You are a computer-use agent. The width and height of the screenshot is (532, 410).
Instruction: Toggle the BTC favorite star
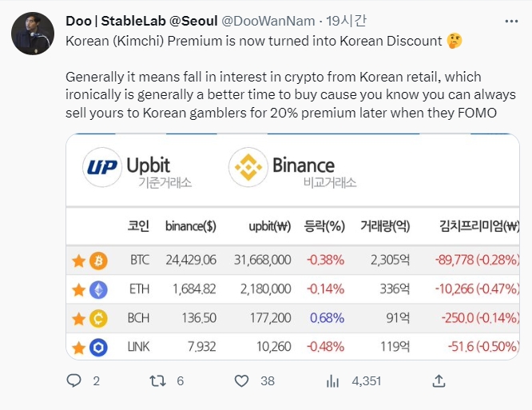(x=79, y=261)
